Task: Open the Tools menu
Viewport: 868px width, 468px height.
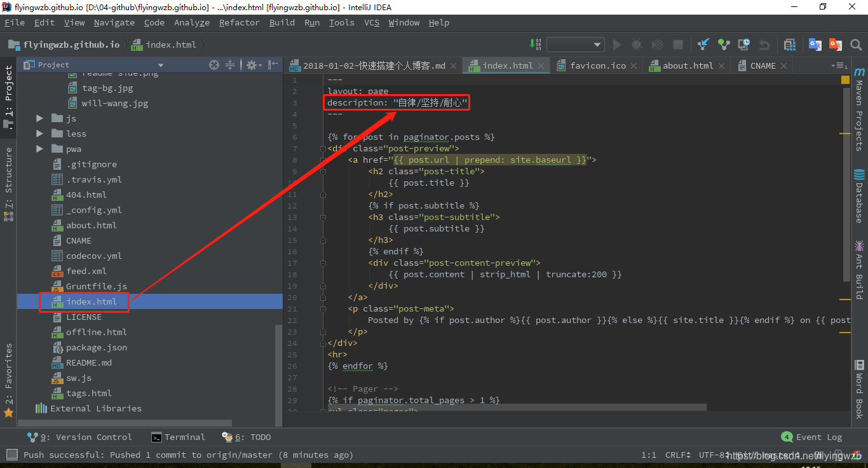Action: pos(341,22)
